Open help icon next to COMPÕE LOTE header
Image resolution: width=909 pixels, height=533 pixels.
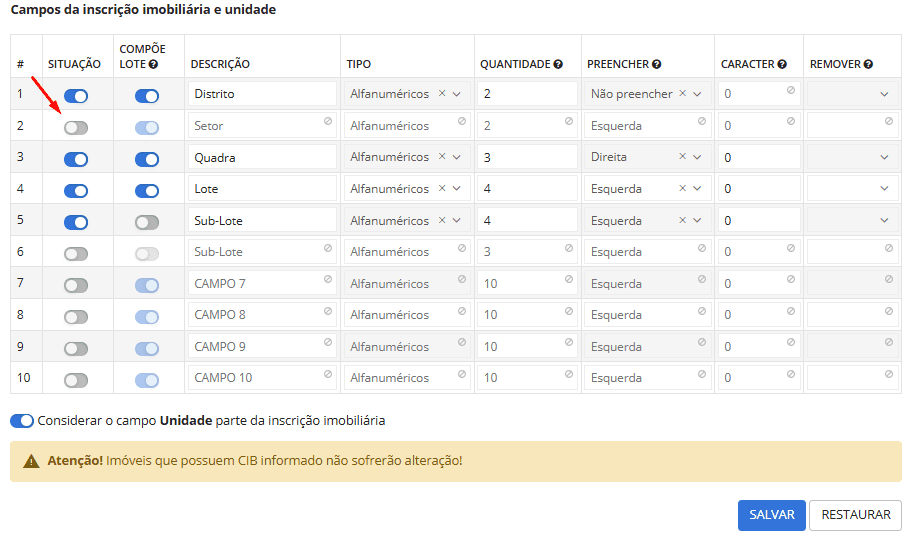pyautogui.click(x=153, y=64)
